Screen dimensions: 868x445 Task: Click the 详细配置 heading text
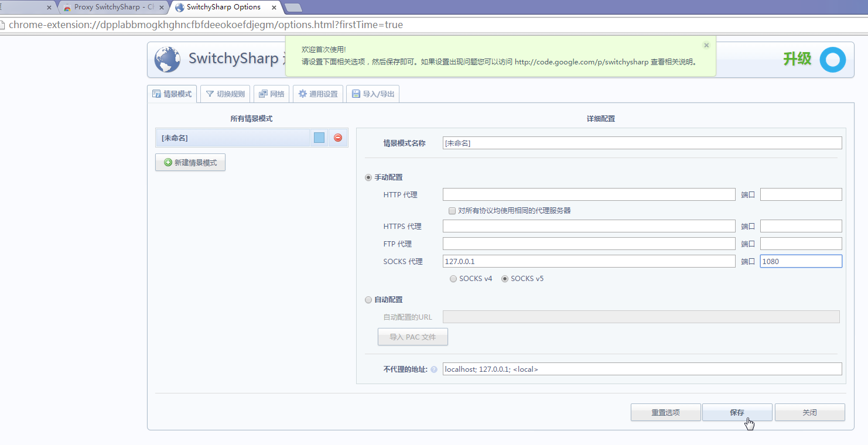[x=601, y=118]
